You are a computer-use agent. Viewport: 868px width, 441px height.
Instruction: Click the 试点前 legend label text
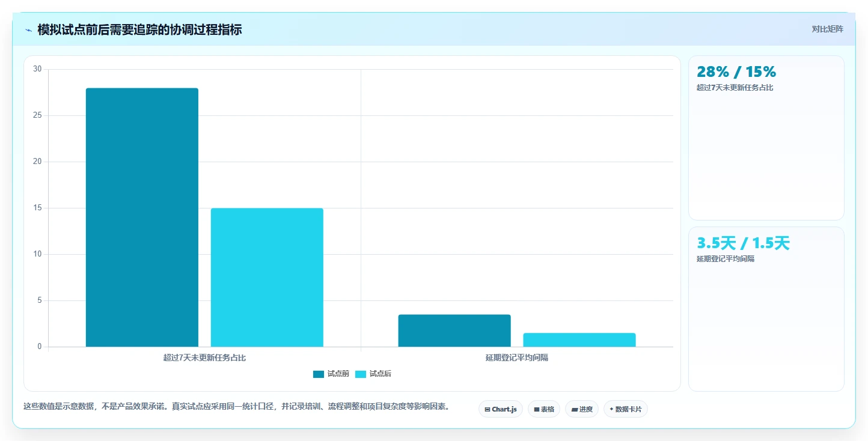tap(338, 374)
